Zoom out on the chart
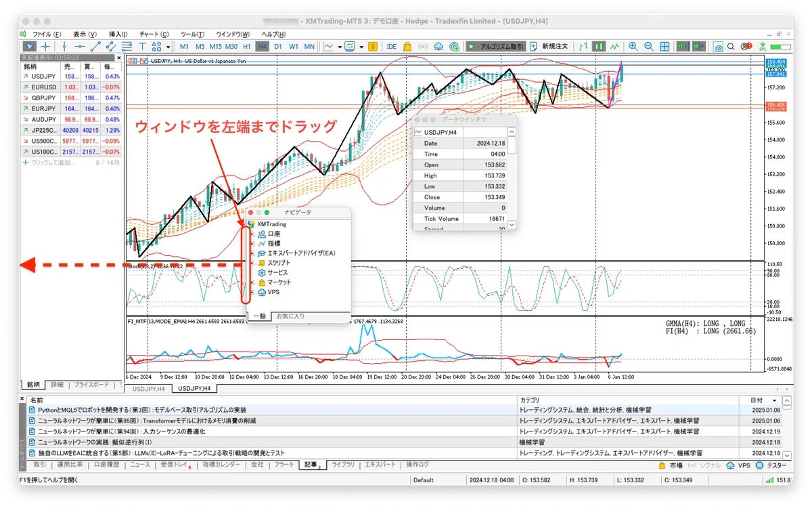The width and height of the screenshot is (812, 508). [x=648, y=47]
